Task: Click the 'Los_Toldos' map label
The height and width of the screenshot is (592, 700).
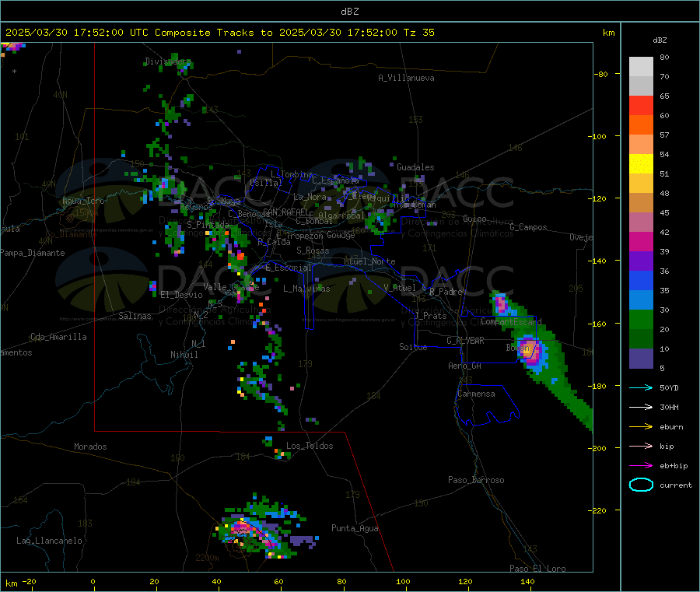Action: pos(310,446)
